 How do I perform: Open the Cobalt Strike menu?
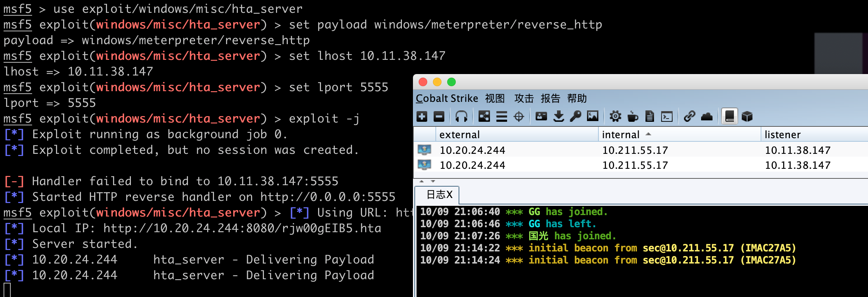[x=447, y=98]
